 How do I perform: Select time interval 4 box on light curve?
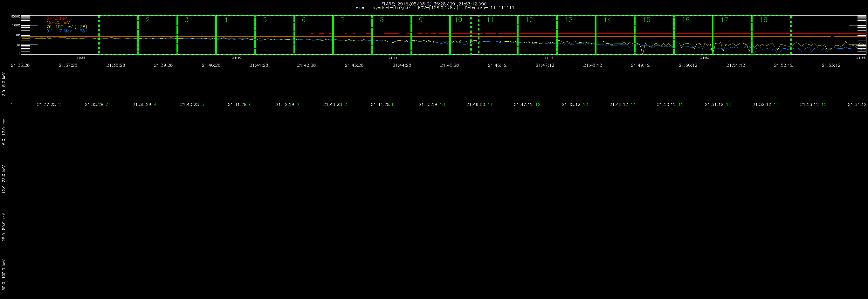[x=236, y=35]
